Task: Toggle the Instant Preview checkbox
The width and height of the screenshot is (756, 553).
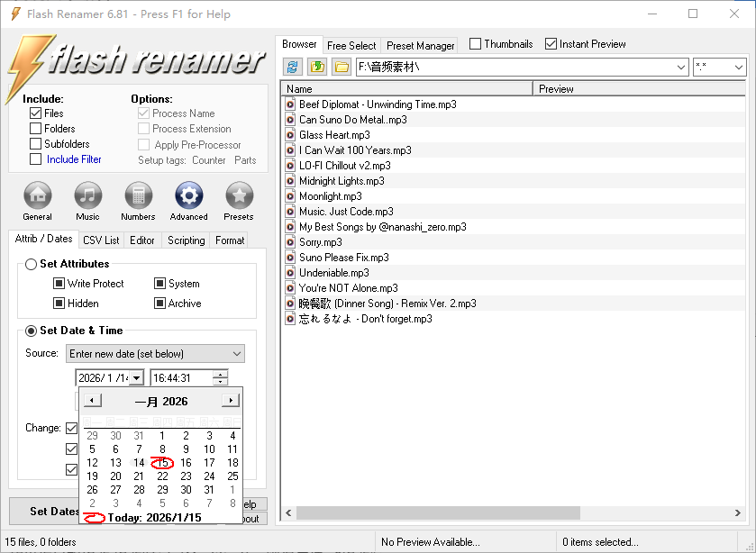Action: (x=551, y=44)
